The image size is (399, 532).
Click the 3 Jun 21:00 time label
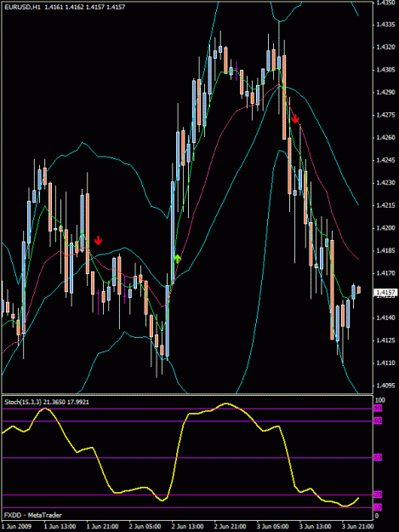tap(358, 527)
